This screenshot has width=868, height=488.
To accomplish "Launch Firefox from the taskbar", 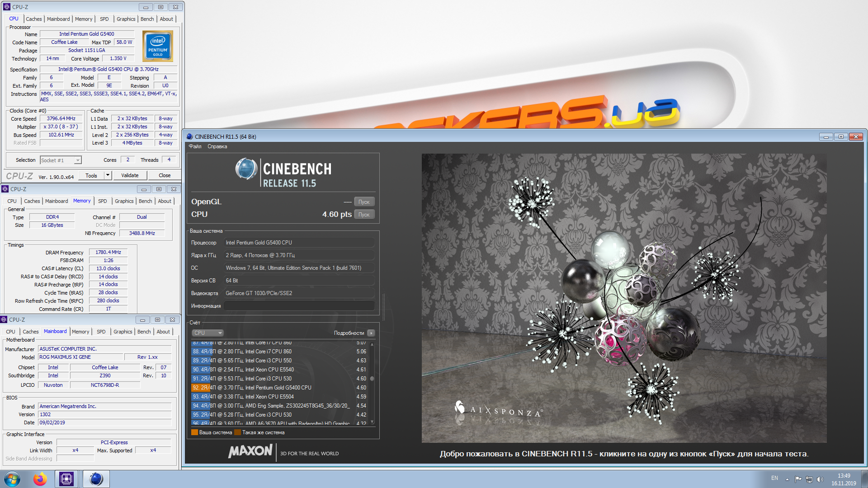I will [40, 479].
